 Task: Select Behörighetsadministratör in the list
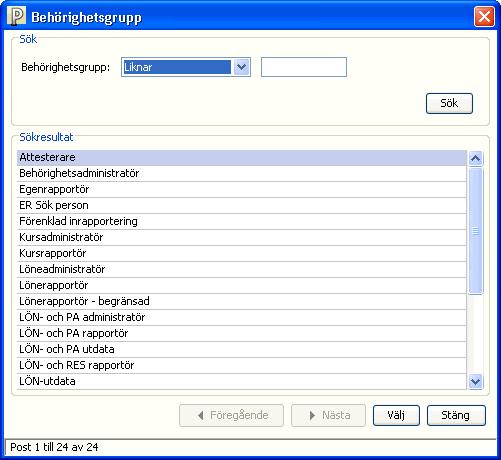242,173
